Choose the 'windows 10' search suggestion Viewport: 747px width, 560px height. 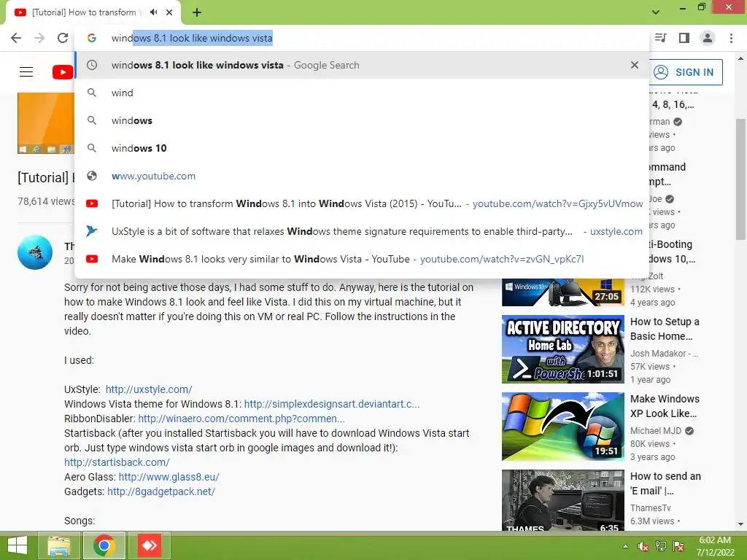pos(362,148)
